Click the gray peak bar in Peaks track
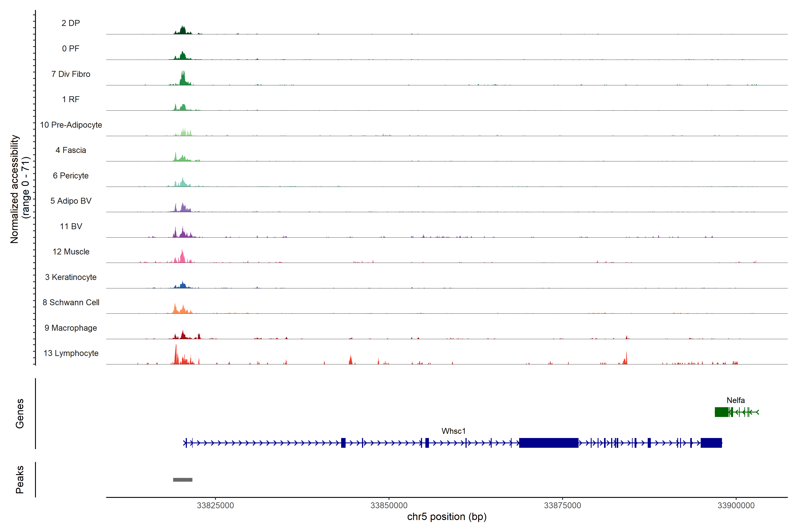 tap(182, 479)
